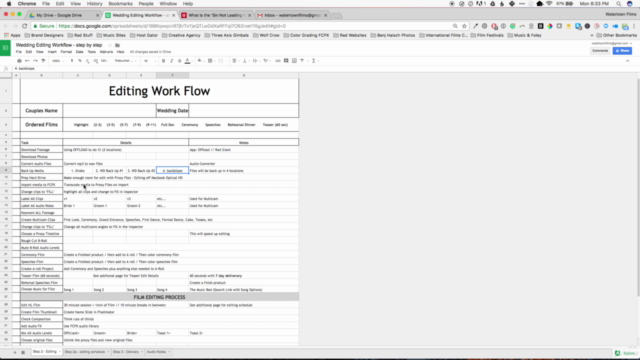Click the blue Share button
Image resolution: width=640 pixels, height=360 pixels.
[x=622, y=51]
